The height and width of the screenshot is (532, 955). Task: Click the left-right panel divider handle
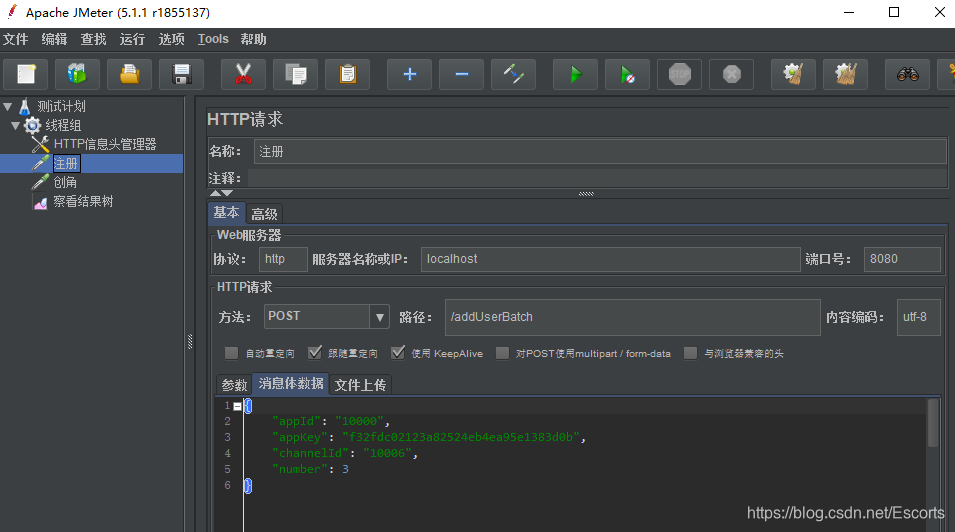pos(190,341)
